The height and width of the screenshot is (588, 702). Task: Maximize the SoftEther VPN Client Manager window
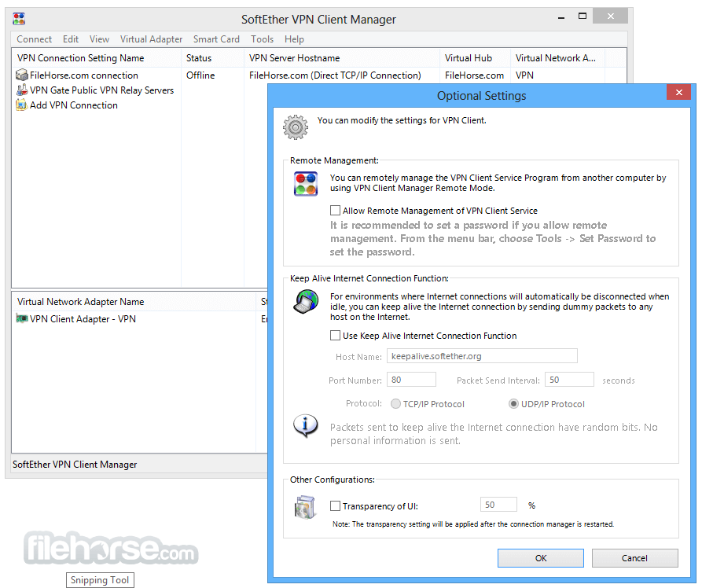[x=582, y=17]
